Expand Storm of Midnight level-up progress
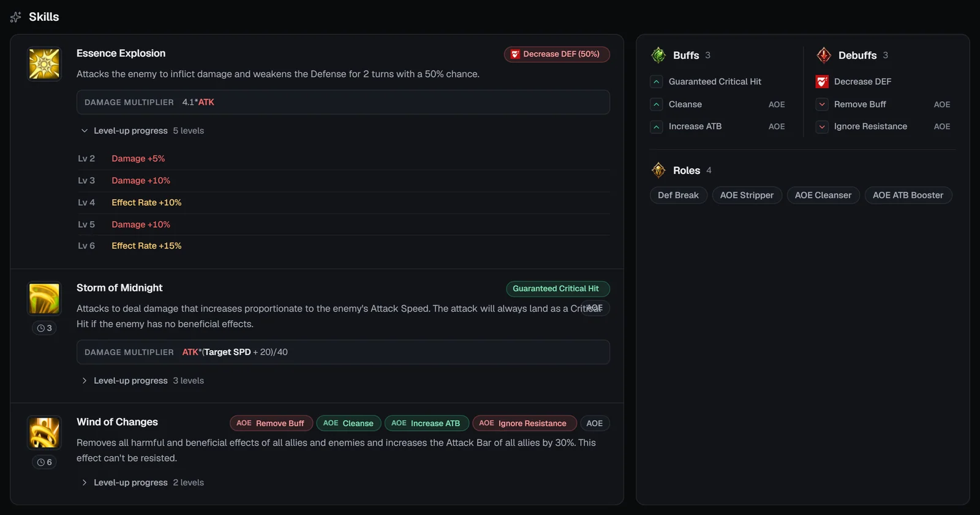This screenshot has width=980, height=515. pos(143,381)
